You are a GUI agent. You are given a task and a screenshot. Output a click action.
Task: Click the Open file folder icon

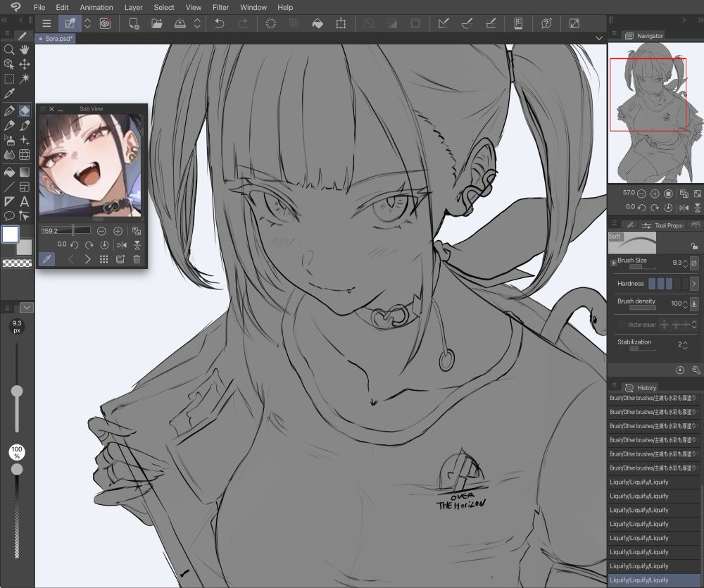point(157,23)
